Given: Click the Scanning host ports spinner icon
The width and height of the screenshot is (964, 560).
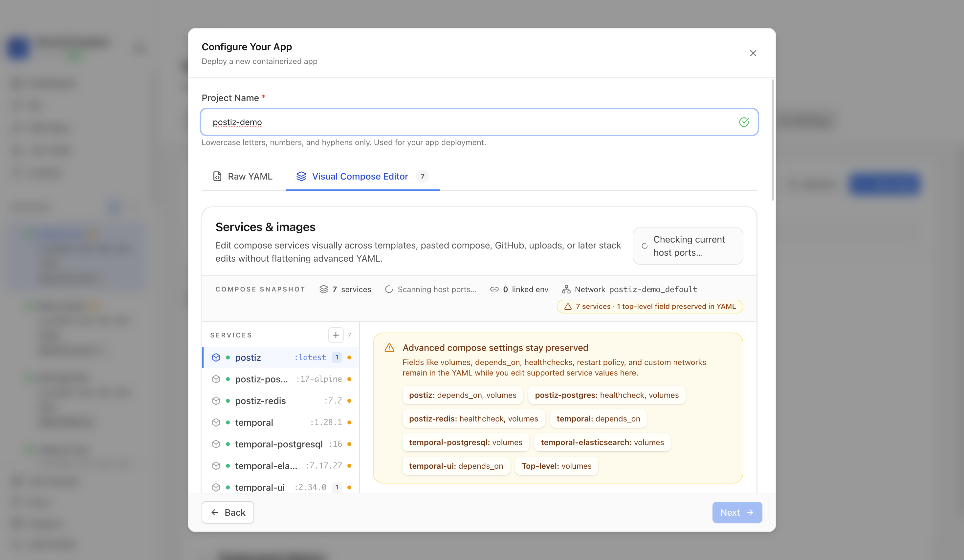Looking at the screenshot, I should (389, 289).
